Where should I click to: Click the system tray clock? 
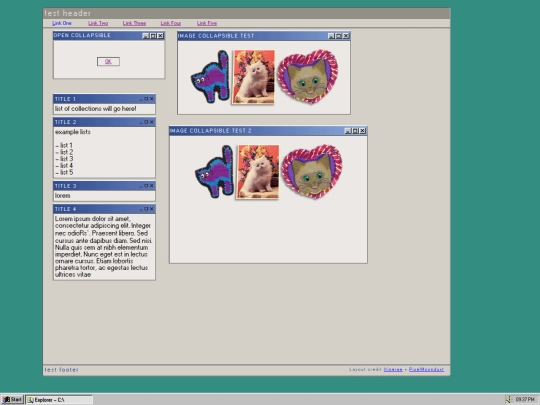[525, 399]
